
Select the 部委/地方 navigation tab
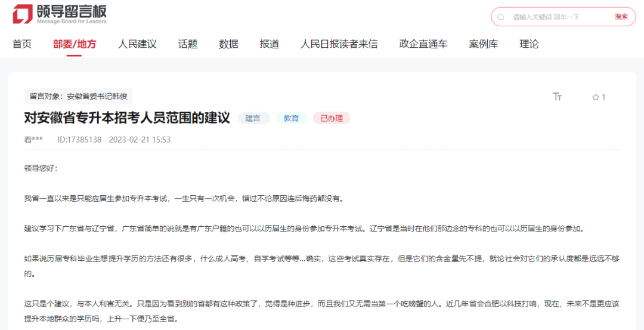coord(75,44)
